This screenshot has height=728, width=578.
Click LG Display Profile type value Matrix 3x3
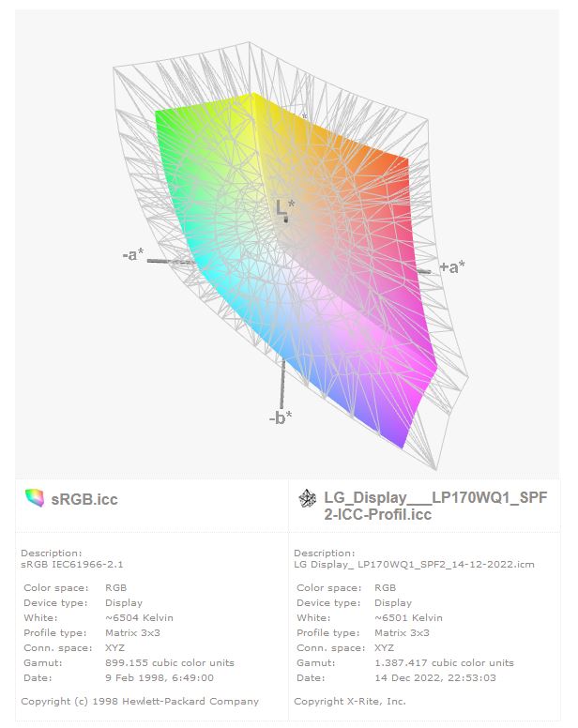click(x=402, y=633)
